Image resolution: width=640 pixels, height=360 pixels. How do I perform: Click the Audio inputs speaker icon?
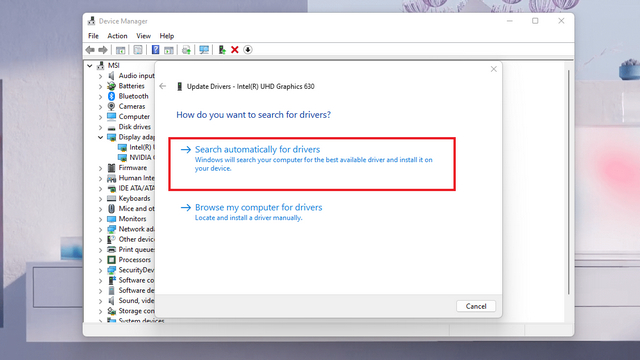[x=111, y=76]
